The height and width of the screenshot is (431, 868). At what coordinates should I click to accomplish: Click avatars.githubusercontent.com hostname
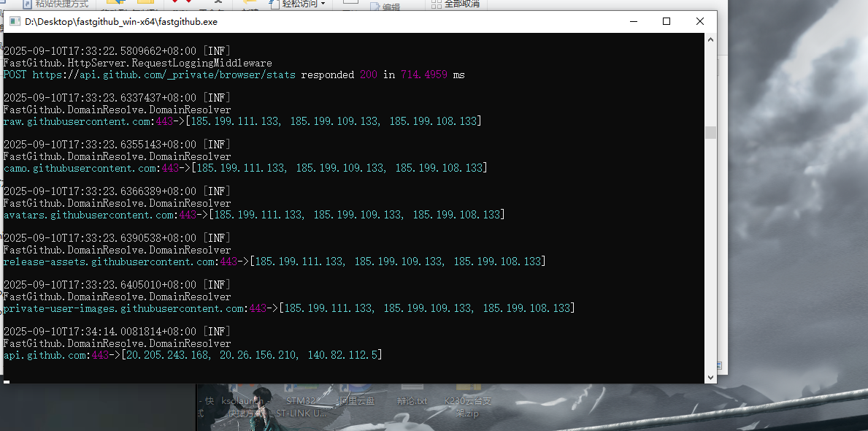(88, 215)
